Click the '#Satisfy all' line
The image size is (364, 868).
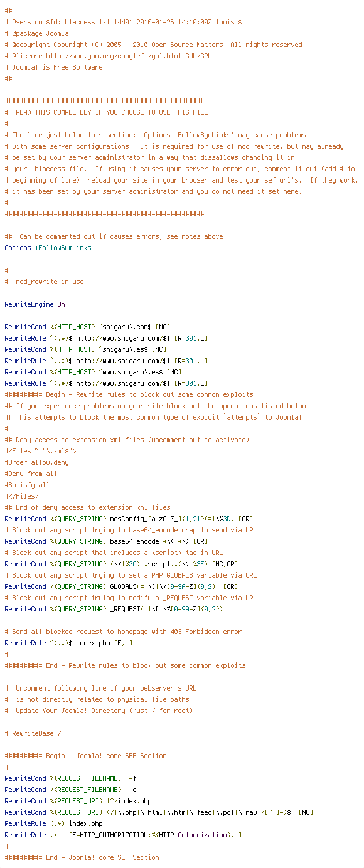(x=27, y=485)
